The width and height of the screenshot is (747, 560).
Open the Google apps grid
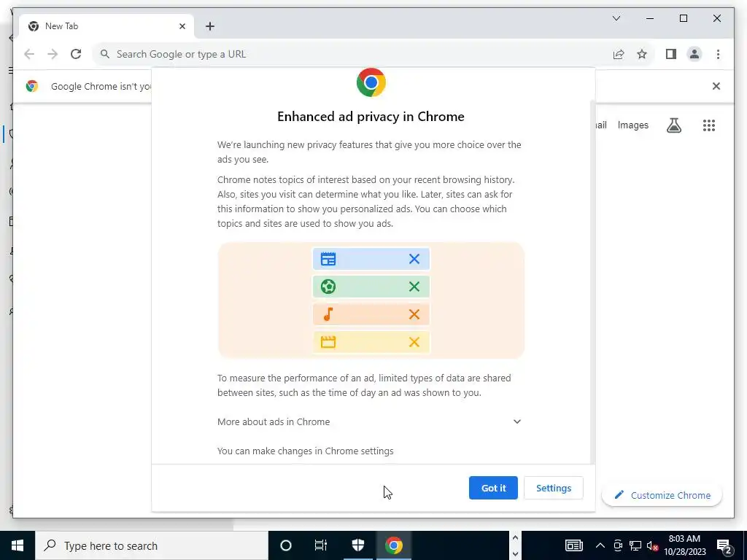(709, 125)
